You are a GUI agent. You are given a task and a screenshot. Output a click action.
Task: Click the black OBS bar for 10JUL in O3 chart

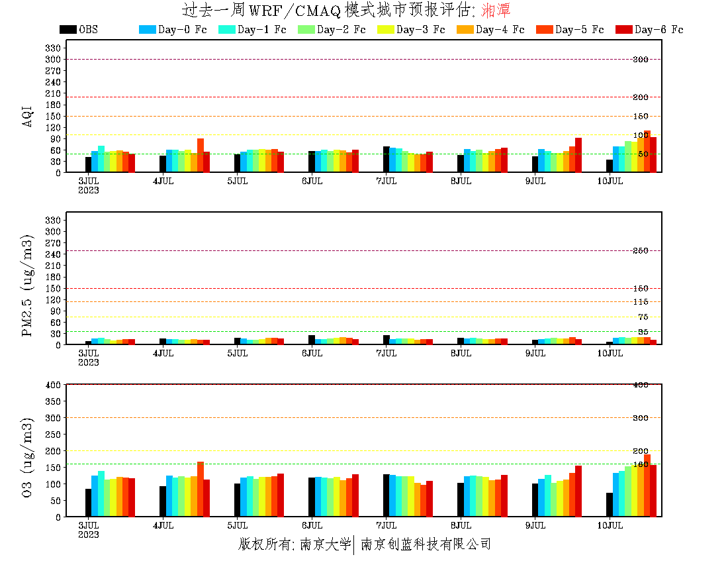pyautogui.click(x=609, y=505)
